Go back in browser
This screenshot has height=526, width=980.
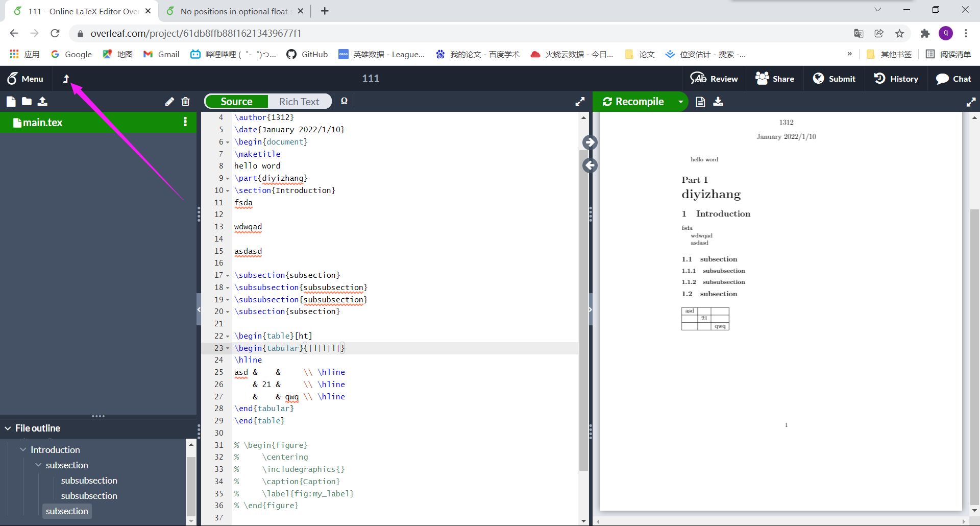pyautogui.click(x=14, y=33)
